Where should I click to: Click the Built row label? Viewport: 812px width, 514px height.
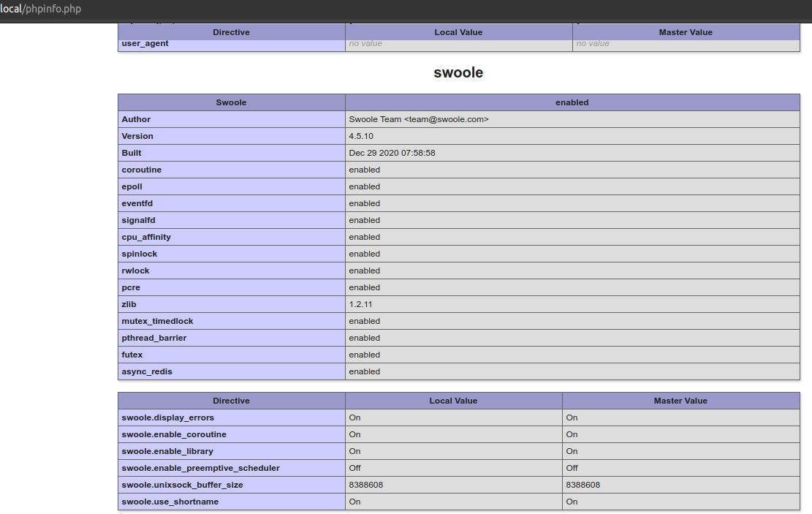click(132, 153)
